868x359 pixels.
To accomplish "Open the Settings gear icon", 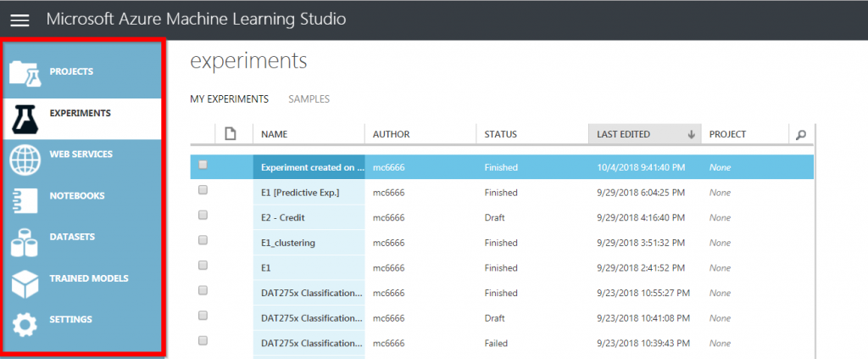I will (x=25, y=322).
